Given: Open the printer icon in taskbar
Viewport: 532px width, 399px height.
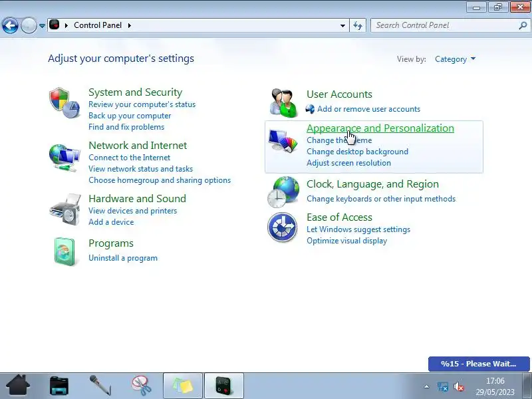Looking at the screenshot, I should 59,386.
